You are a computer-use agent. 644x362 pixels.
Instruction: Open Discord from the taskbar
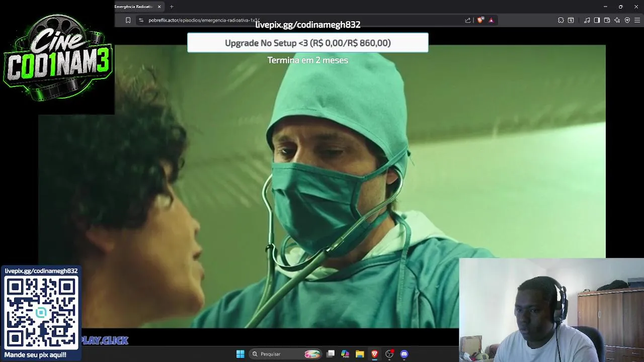point(404,354)
